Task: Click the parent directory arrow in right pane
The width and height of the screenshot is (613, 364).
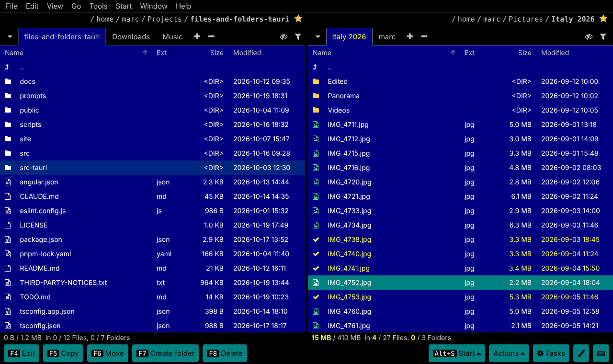Action: click(x=315, y=67)
